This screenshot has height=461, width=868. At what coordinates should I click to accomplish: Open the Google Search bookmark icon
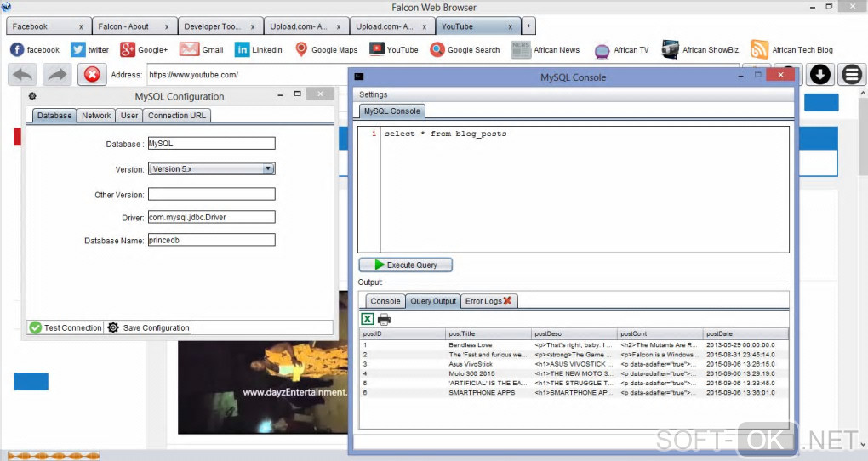pyautogui.click(x=437, y=50)
